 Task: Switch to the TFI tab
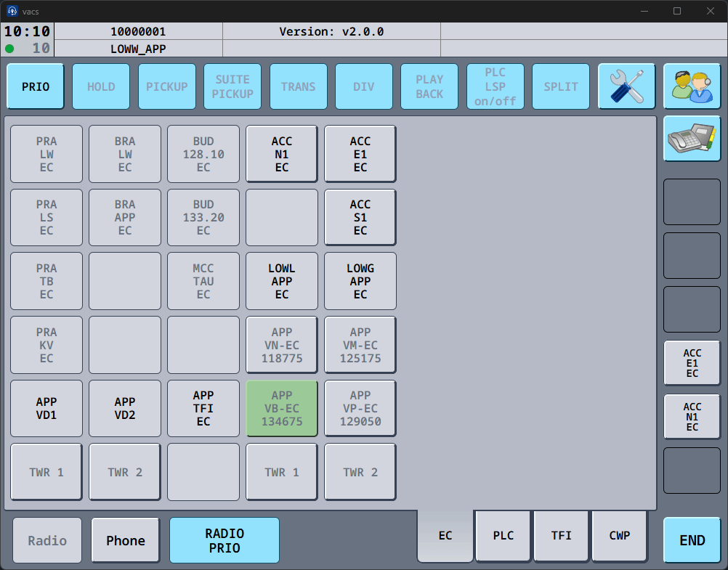pos(562,536)
